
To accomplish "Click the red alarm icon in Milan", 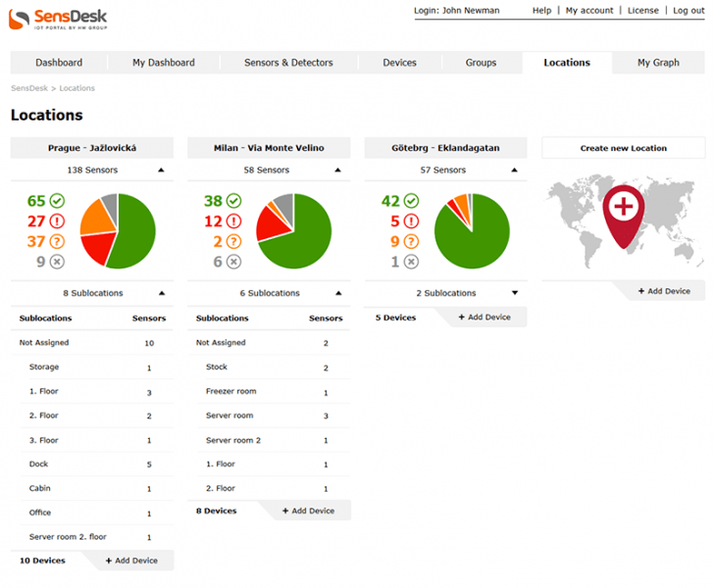I will pos(233,221).
